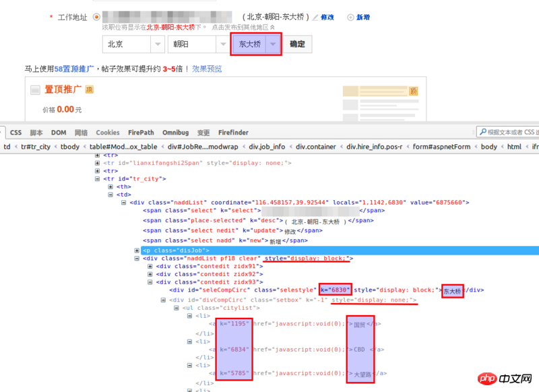This screenshot has width=539, height=392.
Task: Select div#JobRe....modwrap in the breadcrumb
Action: (x=203, y=147)
